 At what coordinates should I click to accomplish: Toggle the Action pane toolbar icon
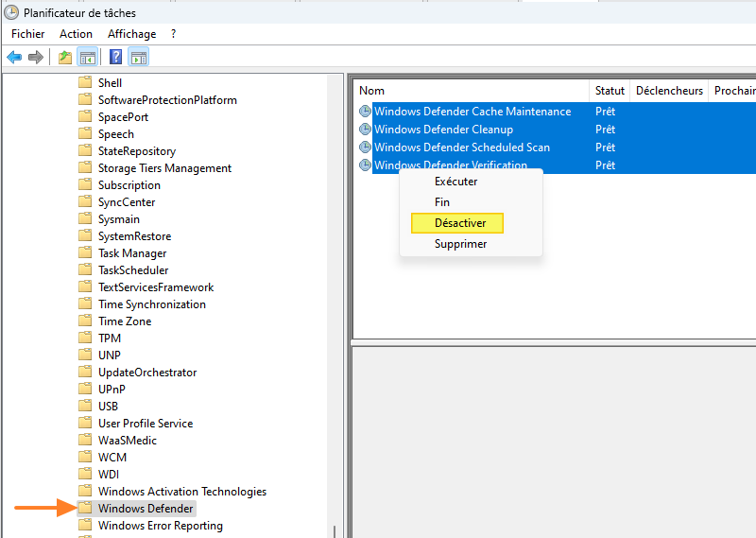click(x=138, y=58)
